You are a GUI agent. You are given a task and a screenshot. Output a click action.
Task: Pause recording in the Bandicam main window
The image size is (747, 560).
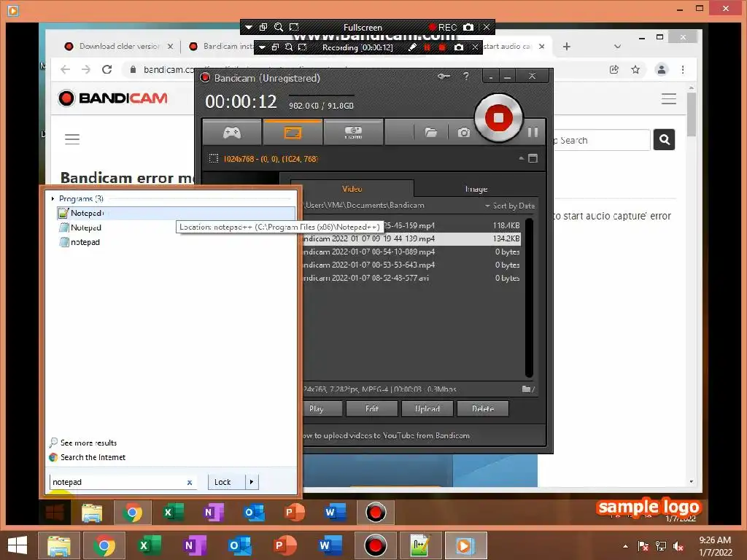point(533,133)
